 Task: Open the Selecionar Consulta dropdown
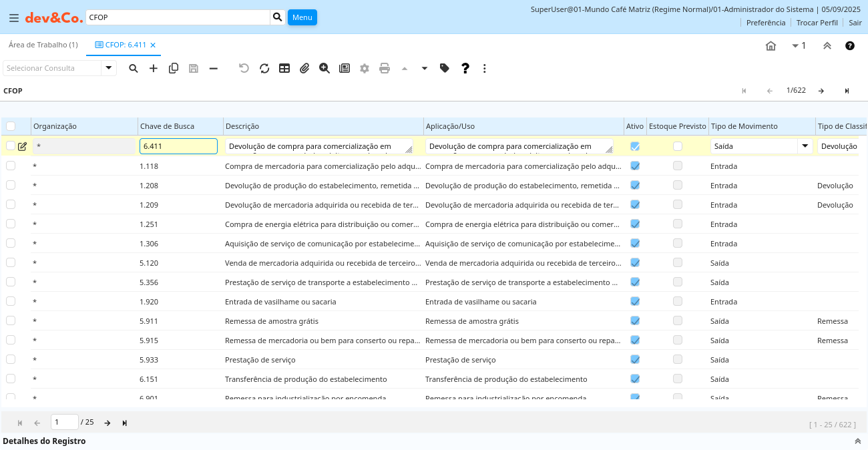click(109, 68)
